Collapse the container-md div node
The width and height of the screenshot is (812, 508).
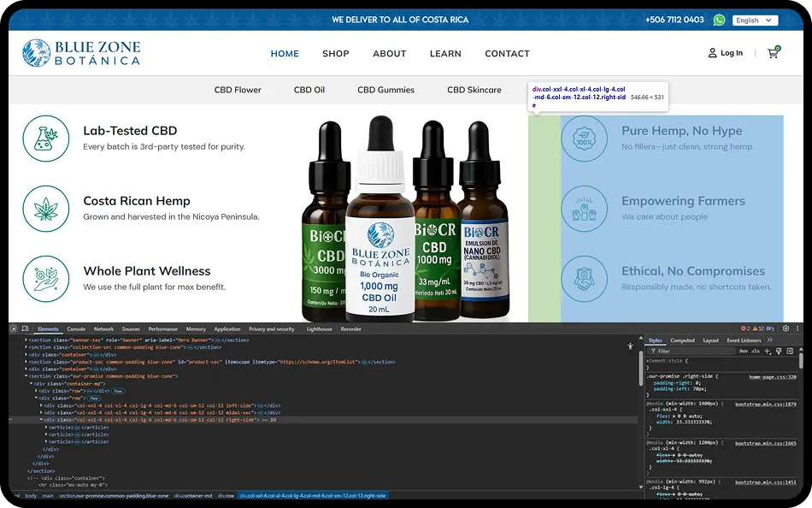coord(31,383)
